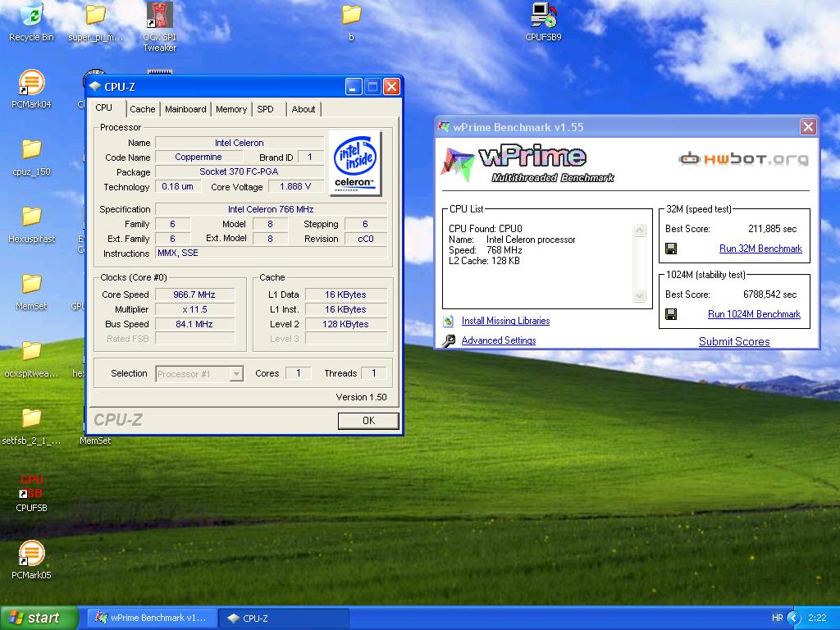
Task: Click the Level 2 cache value 128 KBytes
Action: tap(346, 324)
